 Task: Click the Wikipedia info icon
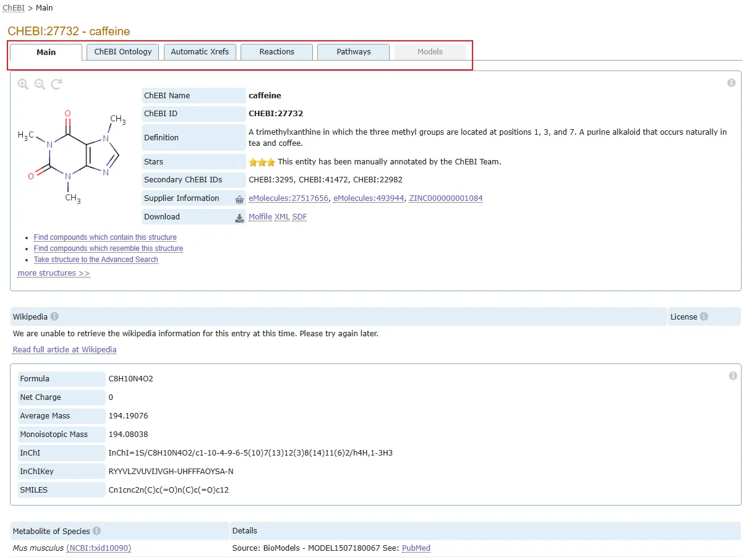pyautogui.click(x=54, y=316)
